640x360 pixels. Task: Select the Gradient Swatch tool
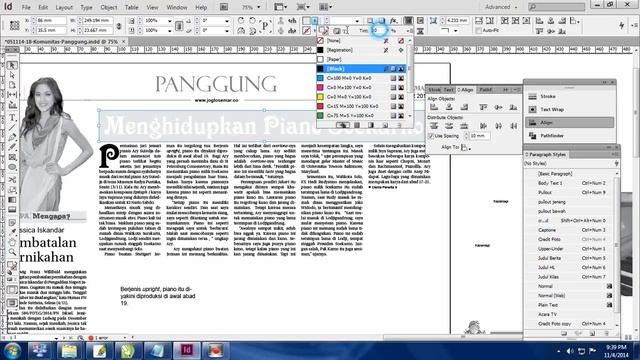(12, 200)
